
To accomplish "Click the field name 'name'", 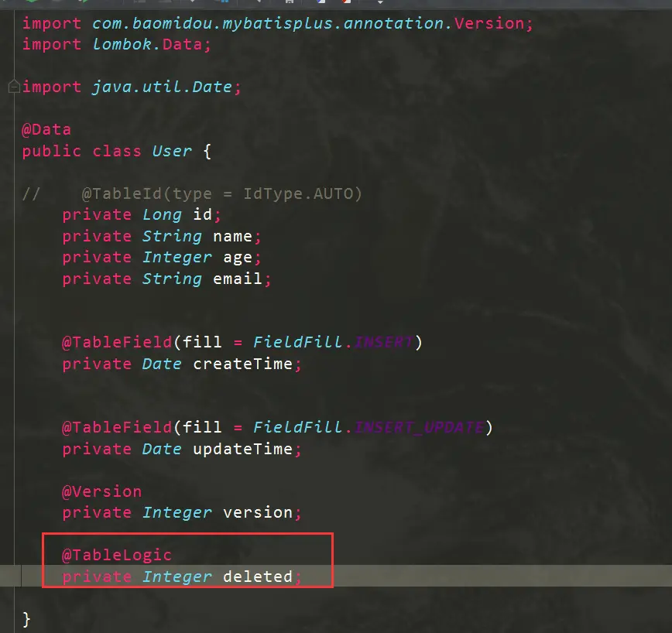I will pyautogui.click(x=232, y=237).
